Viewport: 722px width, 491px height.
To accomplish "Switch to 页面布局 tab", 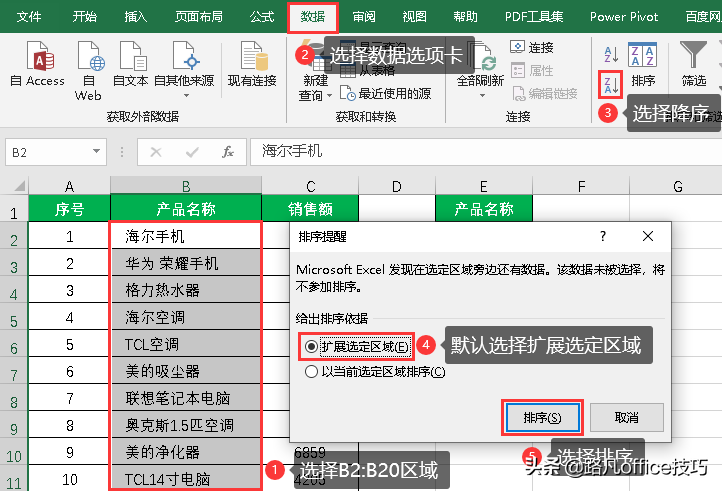I will pos(198,17).
